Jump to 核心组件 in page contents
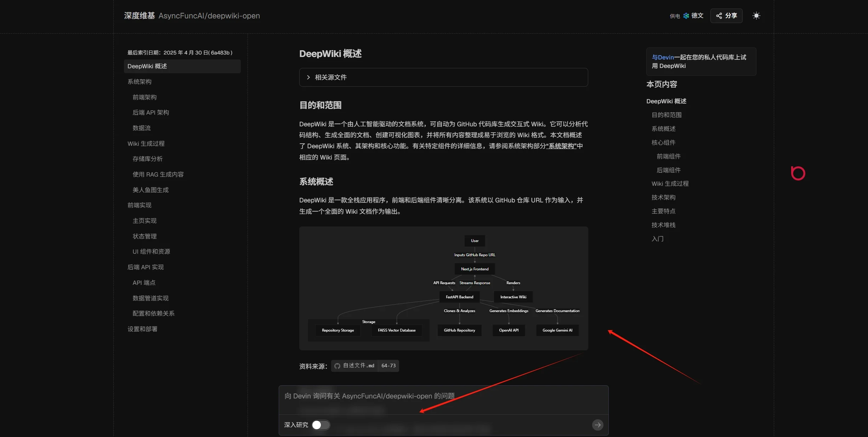868x437 pixels. (x=664, y=143)
